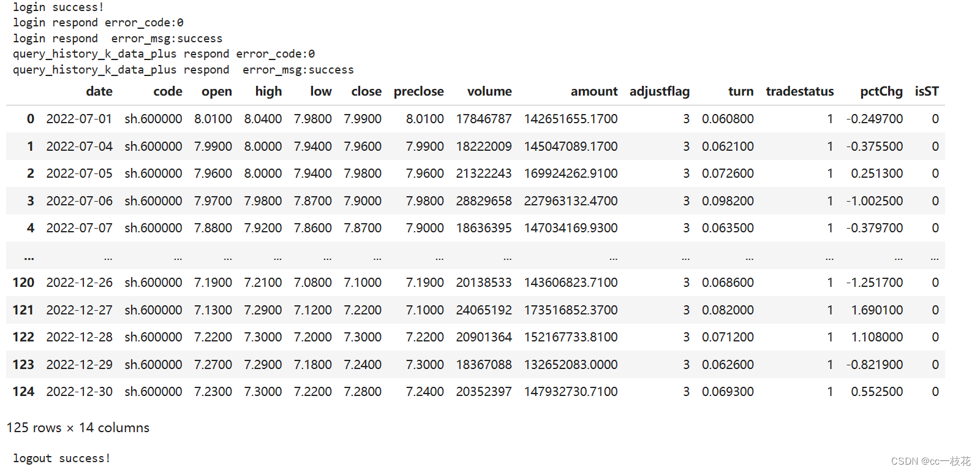Click open value 8.0100 in row 0

[213, 119]
